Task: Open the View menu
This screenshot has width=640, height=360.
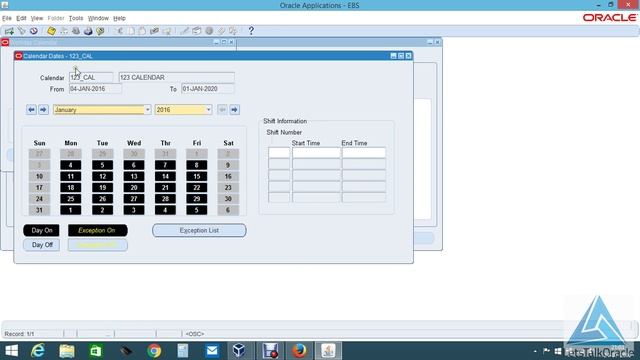Action: coord(37,18)
